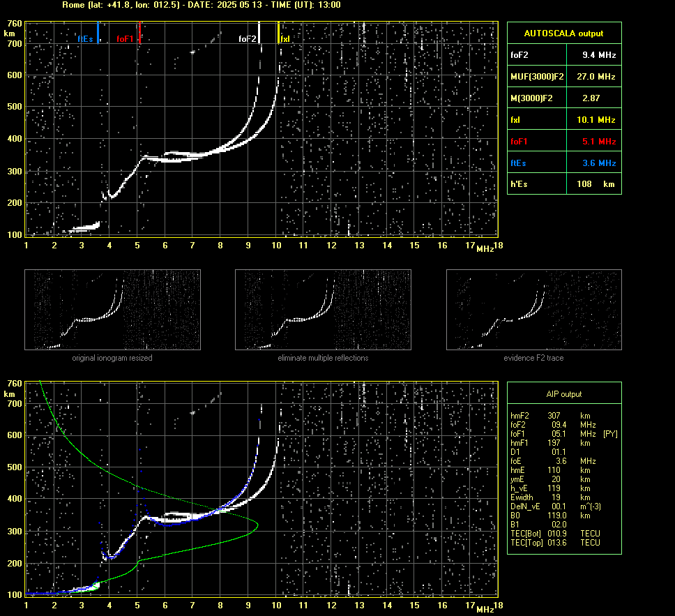675x616 pixels.
Task: Select the h_vE 119 km row
Action: [x=550, y=488]
